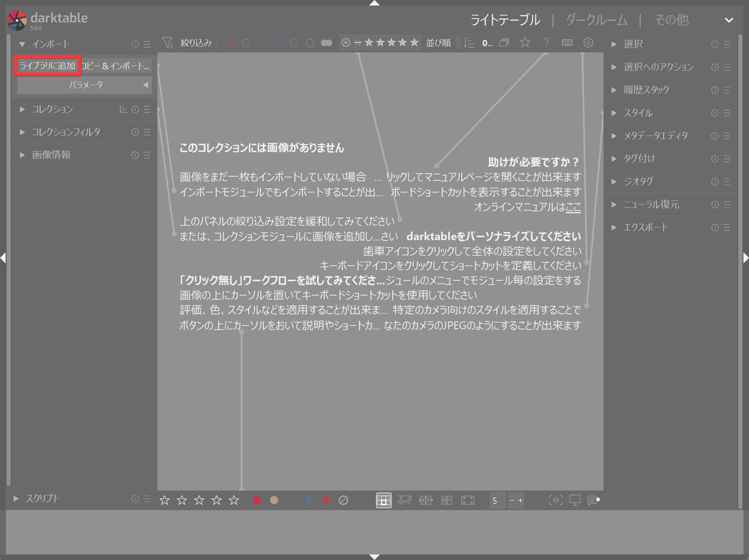This screenshot has height=560, width=749.
Task: Open the その他 views menu
Action: point(672,20)
